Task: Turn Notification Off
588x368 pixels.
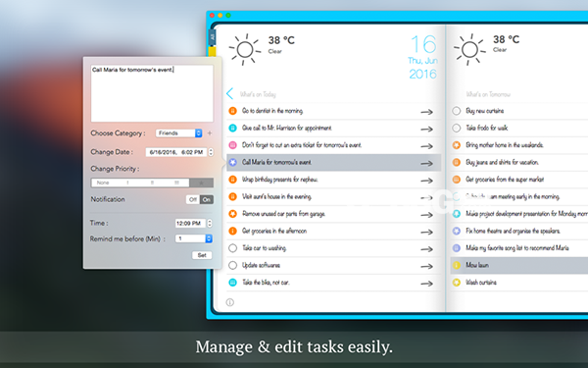Action: [193, 199]
